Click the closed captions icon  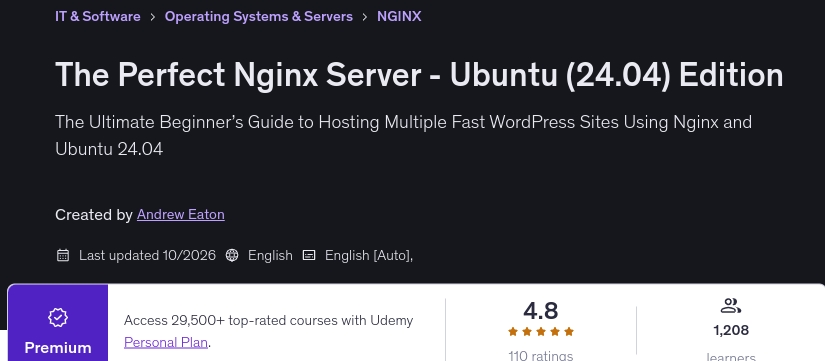[309, 256]
